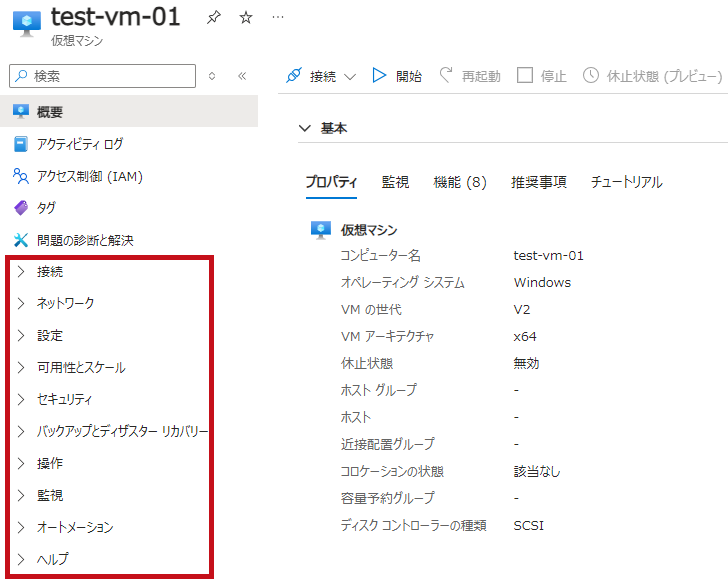Expand 接続 group in sidebar
728x584 pixels.
21,272
